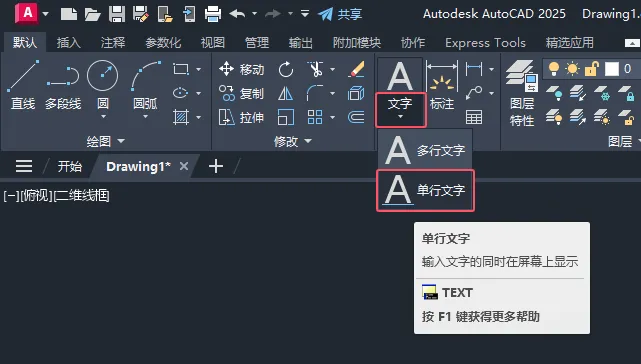Select the 拉伸 stretch tool
Screen dimensions: 641x364
(241, 118)
